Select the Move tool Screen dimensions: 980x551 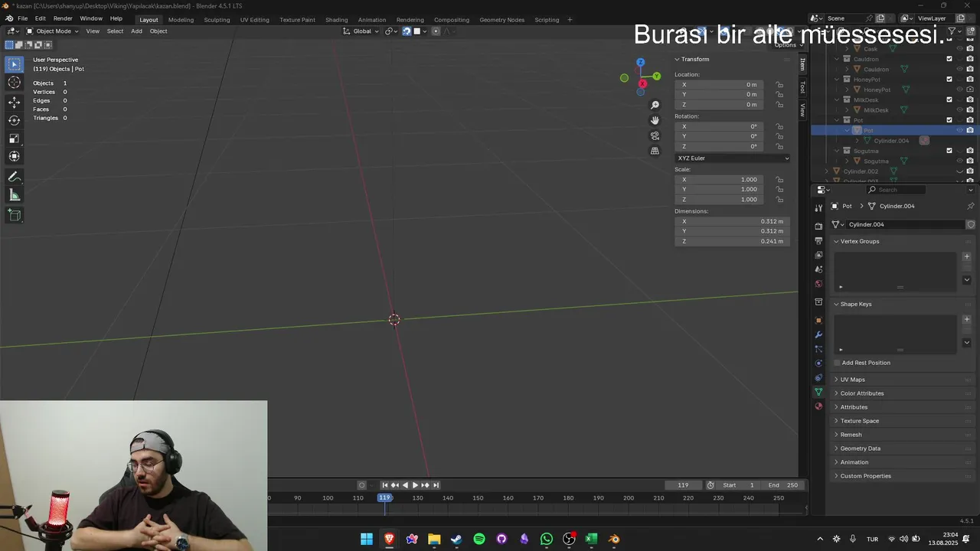pos(14,102)
